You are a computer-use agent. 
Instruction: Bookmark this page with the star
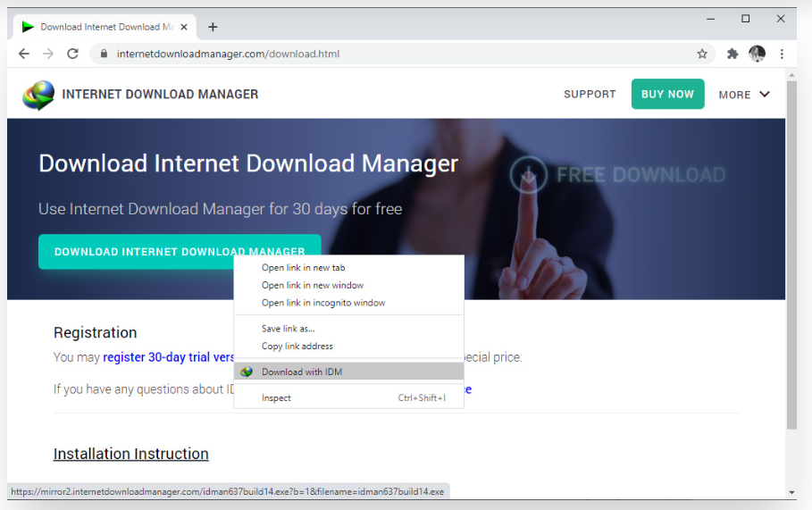pos(702,54)
